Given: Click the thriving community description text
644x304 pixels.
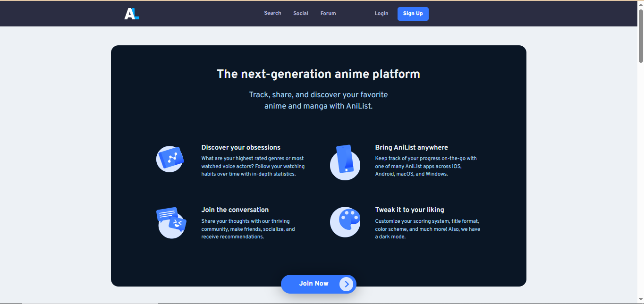Looking at the screenshot, I should 248,229.
